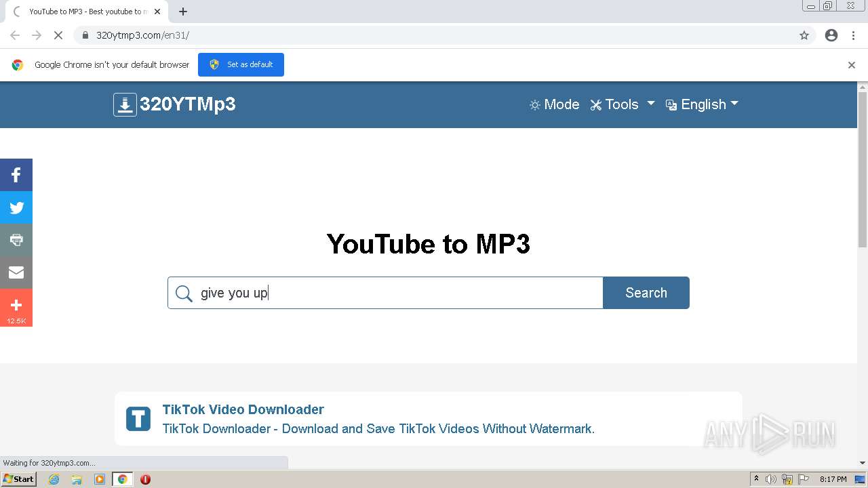Viewport: 868px width, 488px height.
Task: Click the Search button
Action: (x=646, y=293)
